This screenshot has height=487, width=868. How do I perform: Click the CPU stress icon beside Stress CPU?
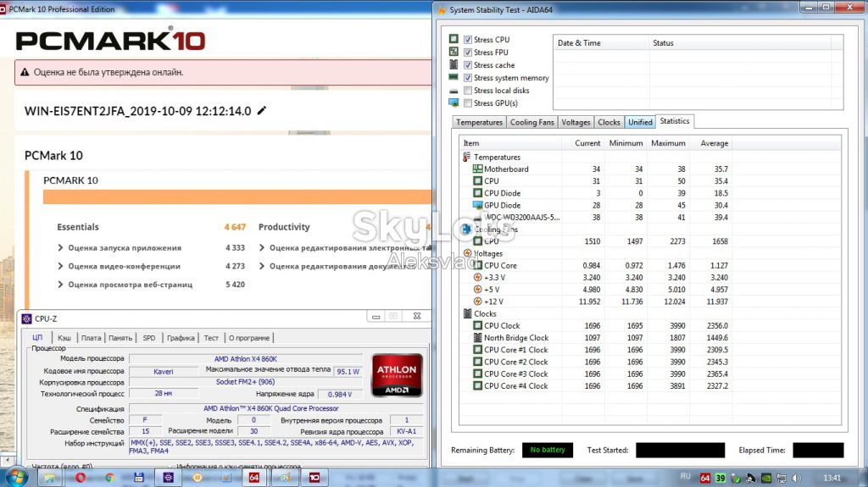pyautogui.click(x=453, y=39)
